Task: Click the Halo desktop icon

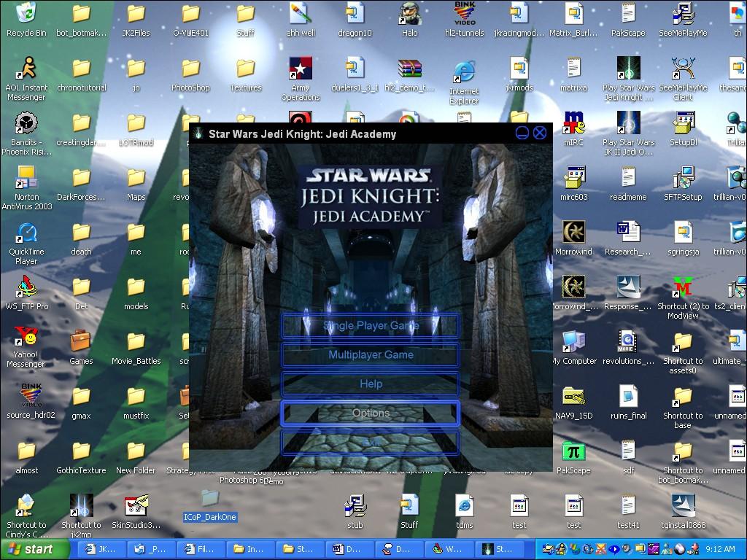Action: coord(410,16)
